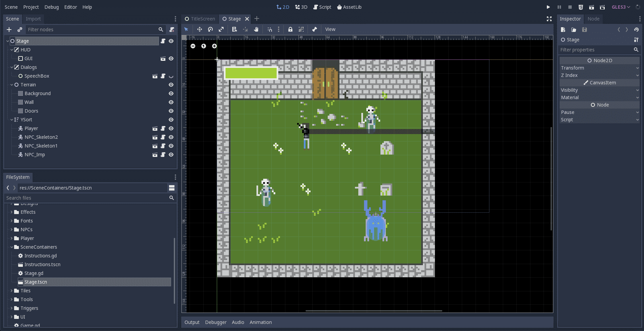The image size is (644, 331).
Task: Select the Move mode tool
Action: tap(200, 30)
